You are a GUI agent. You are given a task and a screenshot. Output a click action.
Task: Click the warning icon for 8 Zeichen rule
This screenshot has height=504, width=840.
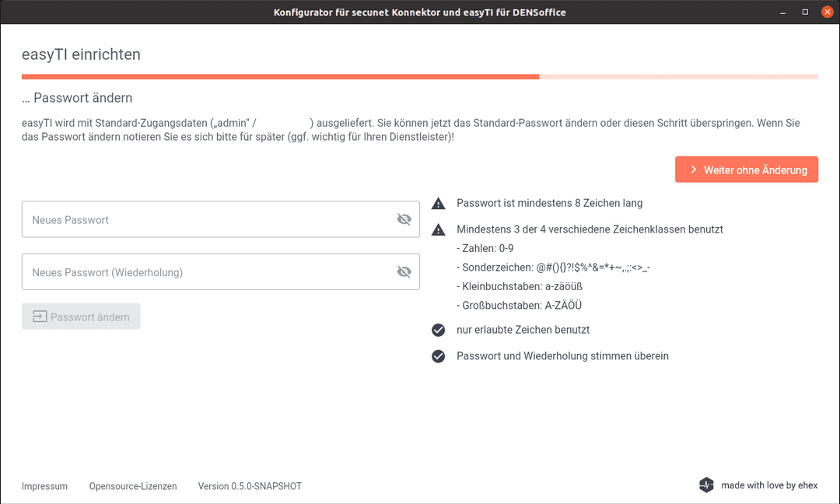tap(439, 204)
